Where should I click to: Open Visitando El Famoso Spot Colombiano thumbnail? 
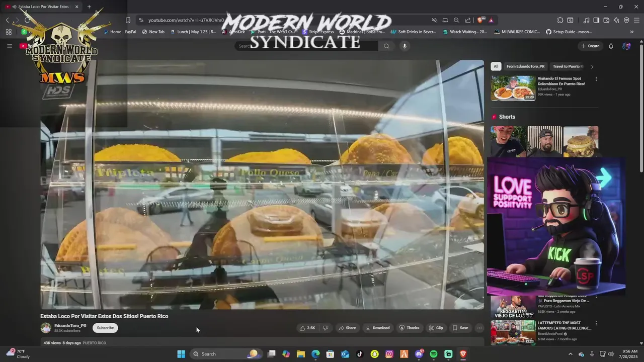click(513, 88)
